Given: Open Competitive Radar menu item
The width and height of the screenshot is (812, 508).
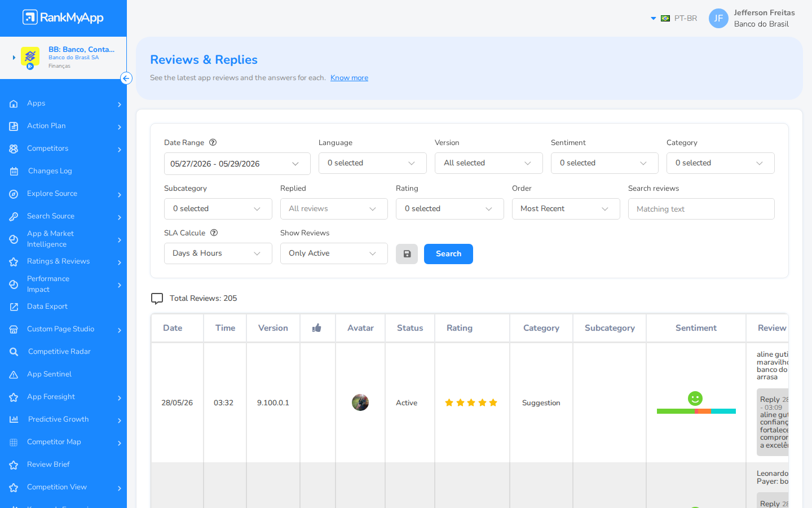Looking at the screenshot, I should 63,352.
